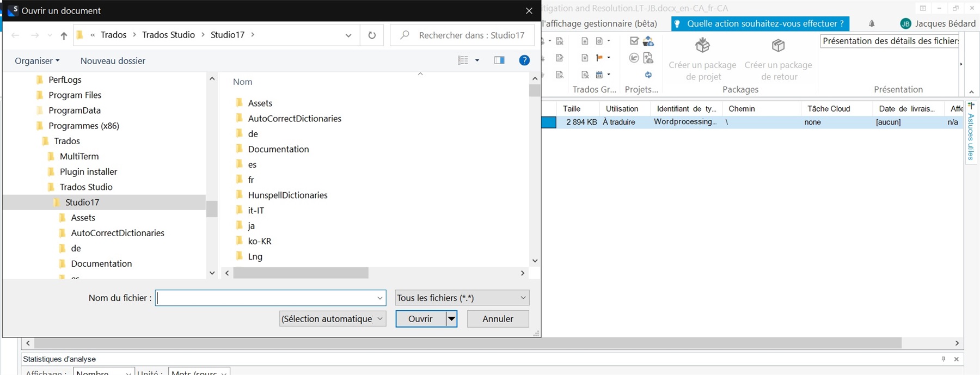
Task: Expand address bar history dropdown
Action: (348, 35)
